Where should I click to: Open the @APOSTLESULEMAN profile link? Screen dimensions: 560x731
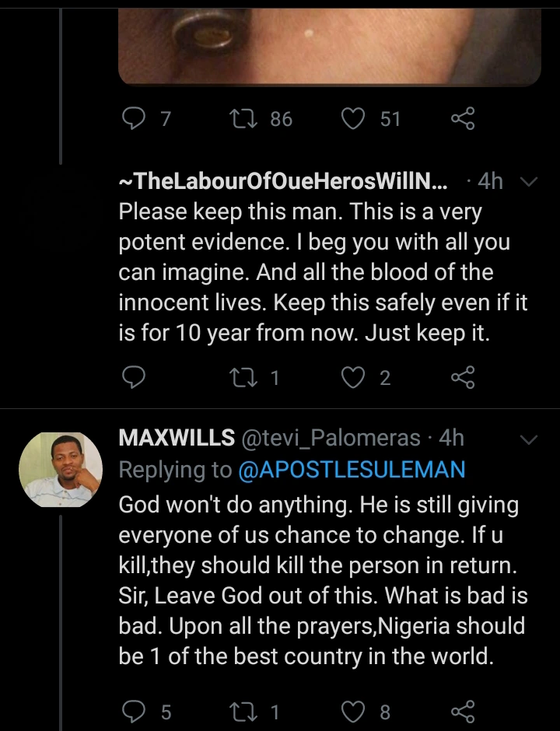tap(352, 470)
